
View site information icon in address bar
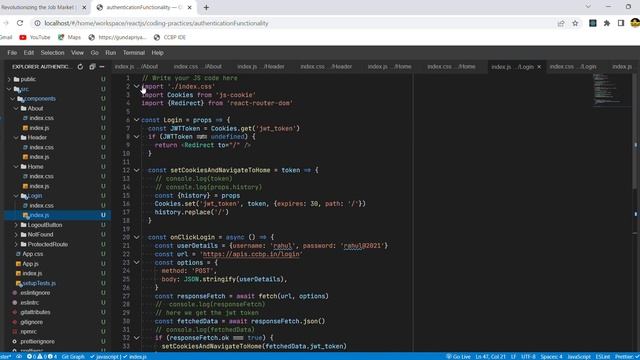pos(37,23)
